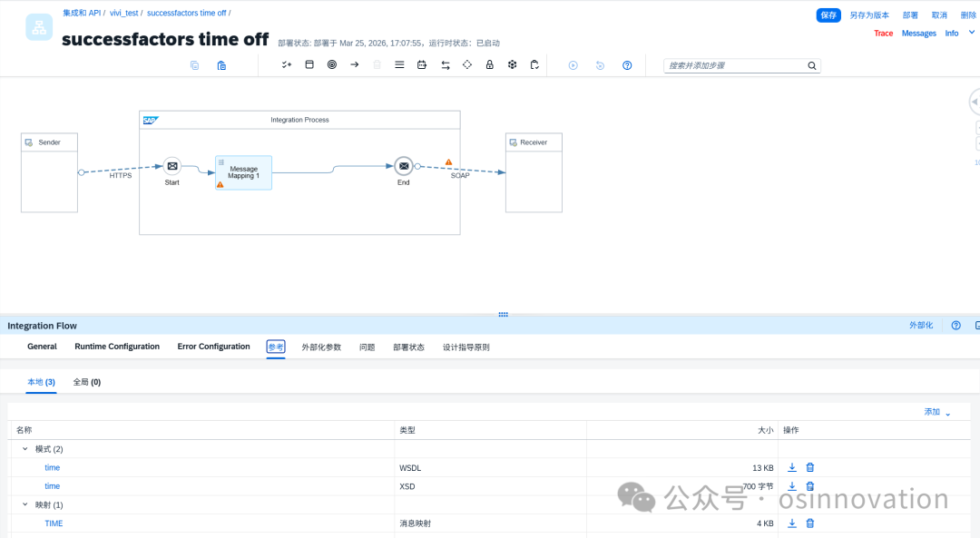
Task: Click the padlock security toolbar icon
Action: click(489, 65)
